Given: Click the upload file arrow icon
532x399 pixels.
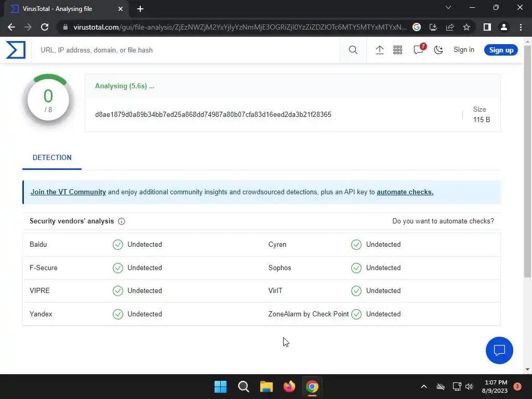Looking at the screenshot, I should pos(379,50).
